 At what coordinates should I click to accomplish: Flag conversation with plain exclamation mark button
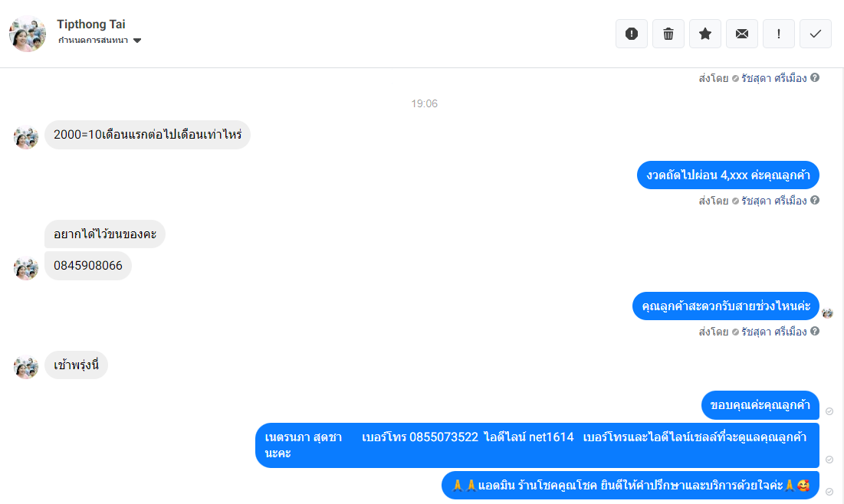[x=778, y=34]
